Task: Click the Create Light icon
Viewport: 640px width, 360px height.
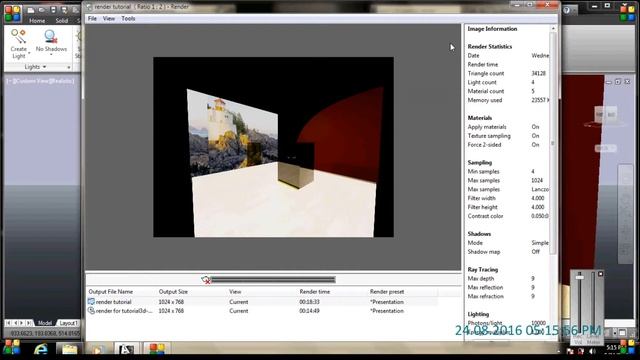Action: click(x=18, y=37)
